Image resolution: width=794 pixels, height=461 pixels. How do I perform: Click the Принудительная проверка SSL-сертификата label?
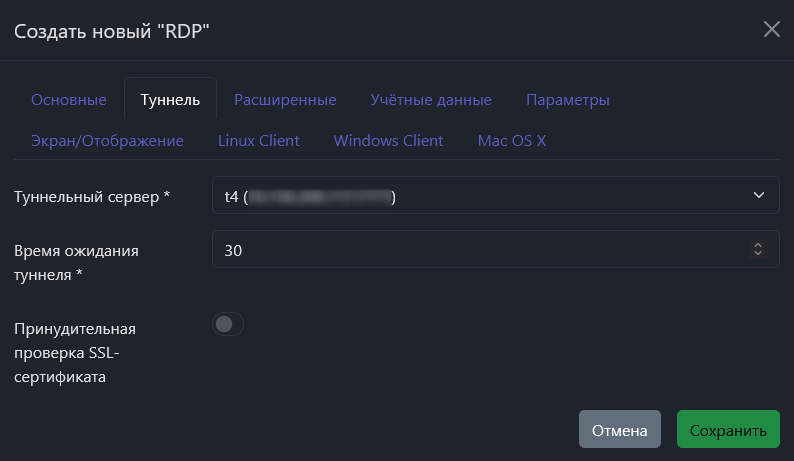pyautogui.click(x=75, y=353)
